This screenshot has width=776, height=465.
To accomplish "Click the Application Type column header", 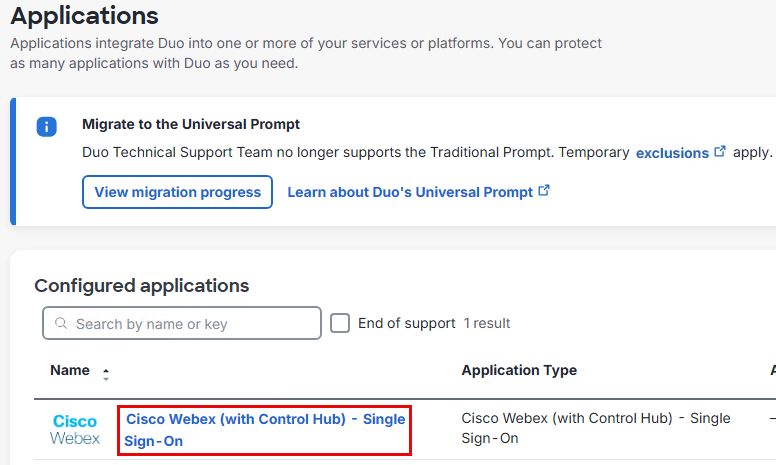I will (519, 371).
